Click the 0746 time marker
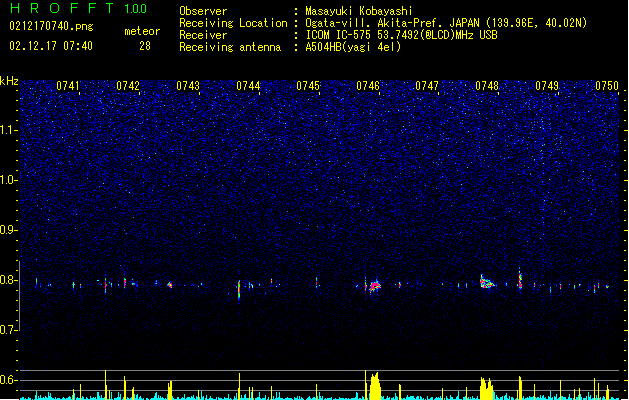 tap(368, 86)
